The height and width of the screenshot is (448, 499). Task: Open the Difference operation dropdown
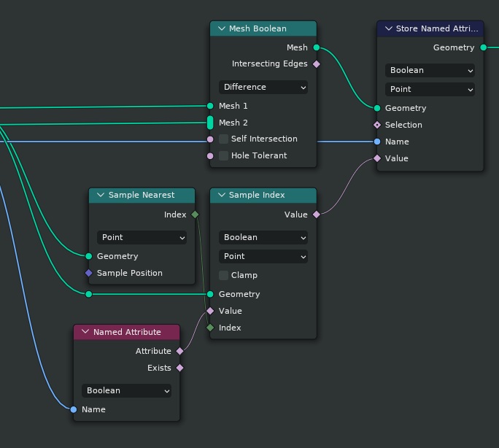[263, 87]
